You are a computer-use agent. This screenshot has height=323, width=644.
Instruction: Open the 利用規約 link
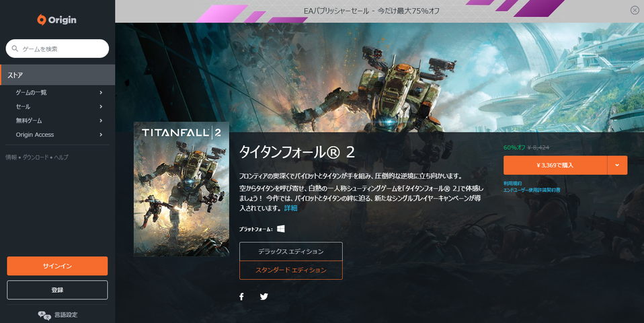point(512,183)
